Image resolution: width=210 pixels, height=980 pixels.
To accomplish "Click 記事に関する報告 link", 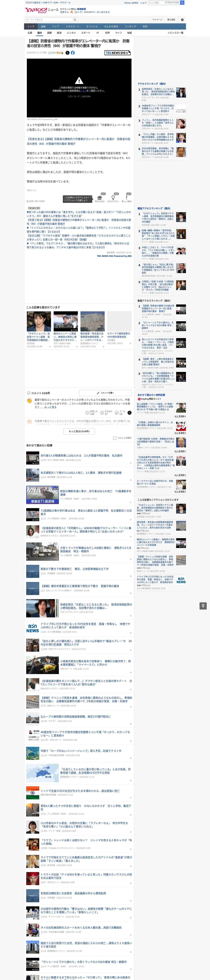I will point(36,201).
